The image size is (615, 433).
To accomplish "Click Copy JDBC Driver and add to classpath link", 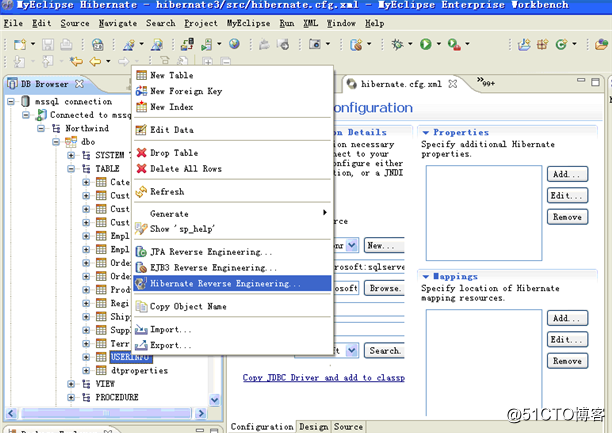I will pos(324,377).
